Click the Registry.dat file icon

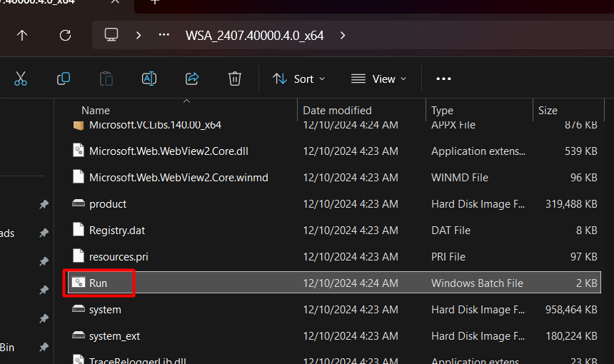[x=79, y=229]
